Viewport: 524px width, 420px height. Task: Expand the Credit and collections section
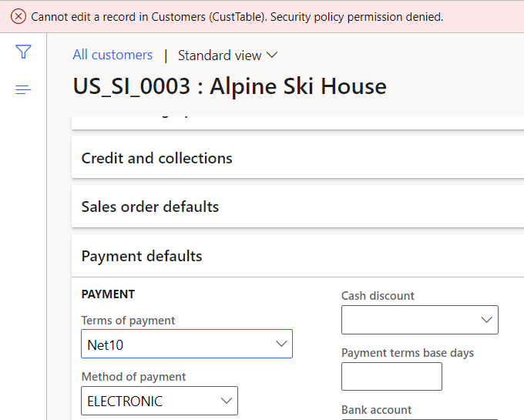297,158
